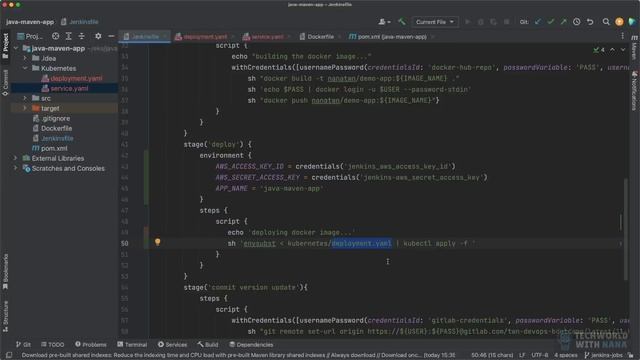The image size is (640, 360).
Task: Open the Dependencies tool window button
Action: (251, 344)
